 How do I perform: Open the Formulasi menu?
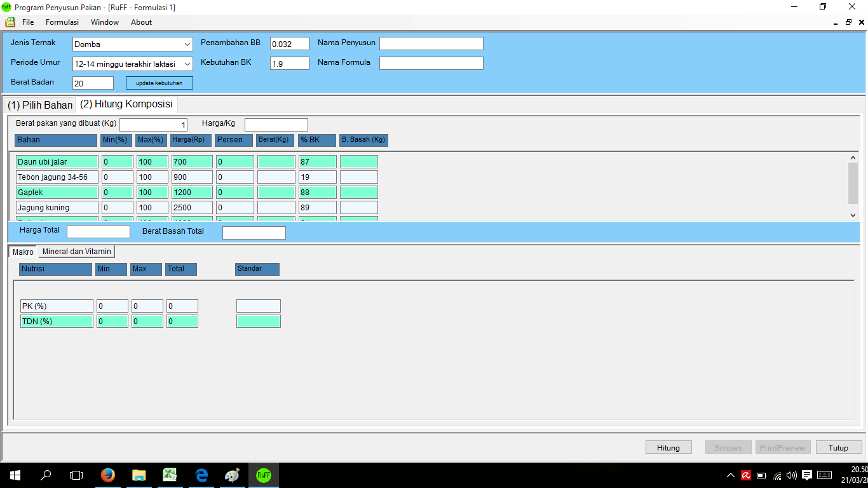pos(62,22)
